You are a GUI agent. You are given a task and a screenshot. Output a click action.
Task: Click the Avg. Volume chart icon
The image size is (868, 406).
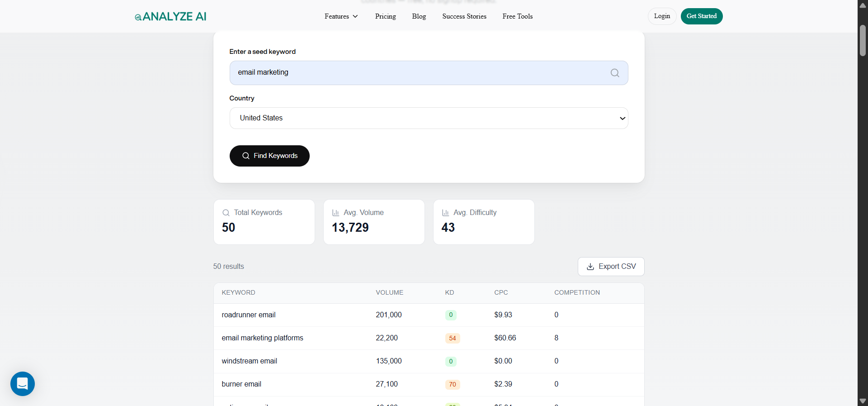(336, 213)
